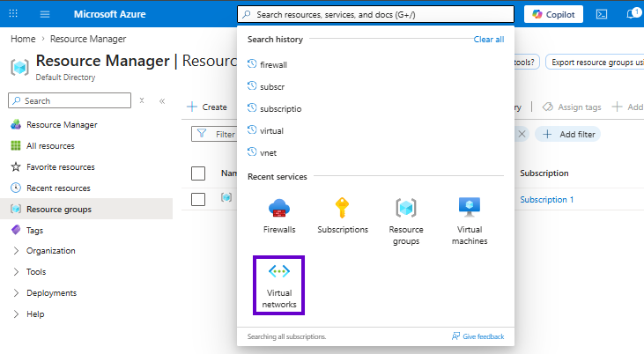
Task: Clear all search history
Action: point(489,40)
